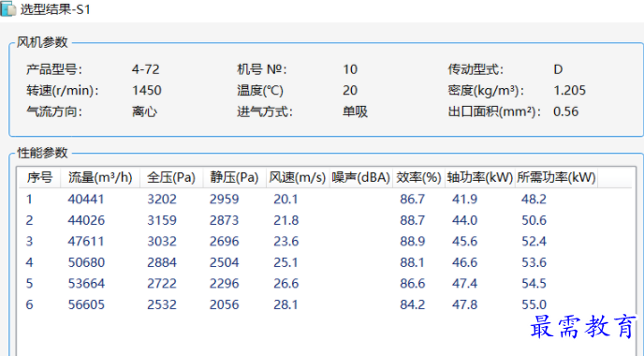Click the 所需功率(kW) column header
The image size is (644, 356).
(x=556, y=178)
